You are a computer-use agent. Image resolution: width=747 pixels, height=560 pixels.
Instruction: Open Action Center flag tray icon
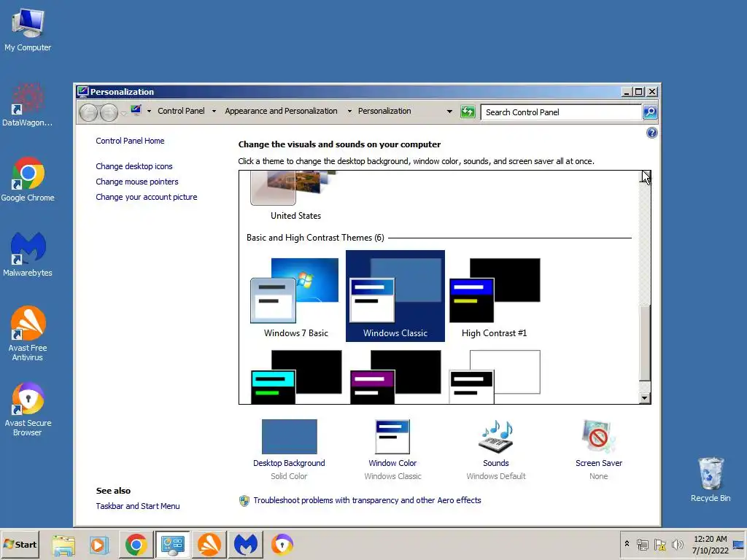(x=659, y=544)
